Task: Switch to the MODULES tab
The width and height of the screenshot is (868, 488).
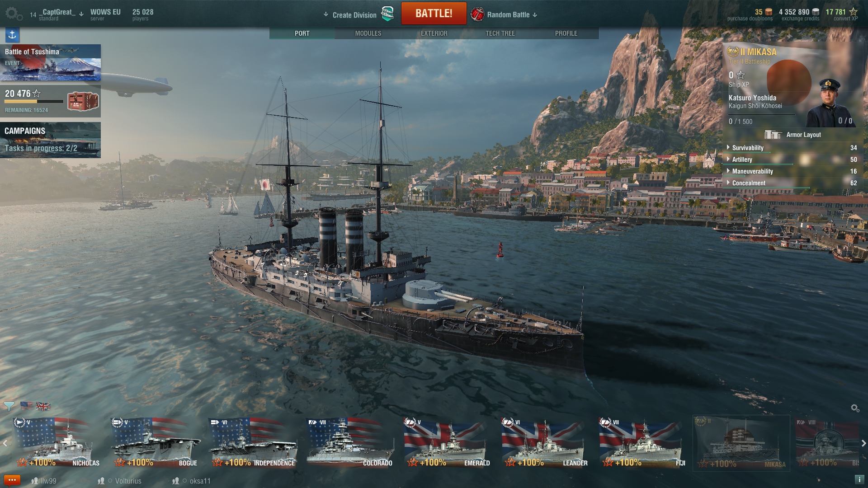Action: (368, 33)
